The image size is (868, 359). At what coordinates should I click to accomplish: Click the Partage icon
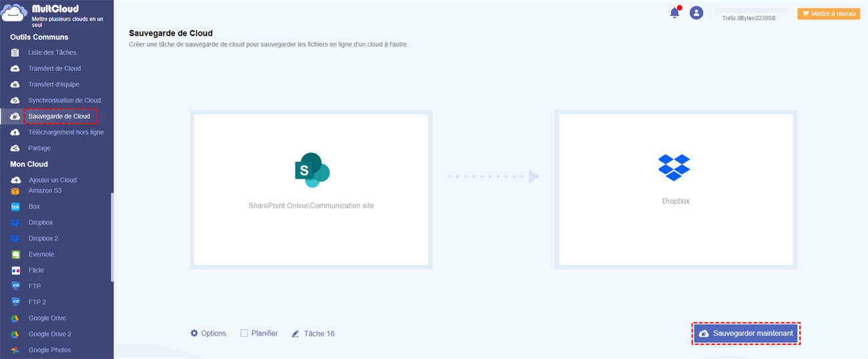click(x=15, y=148)
